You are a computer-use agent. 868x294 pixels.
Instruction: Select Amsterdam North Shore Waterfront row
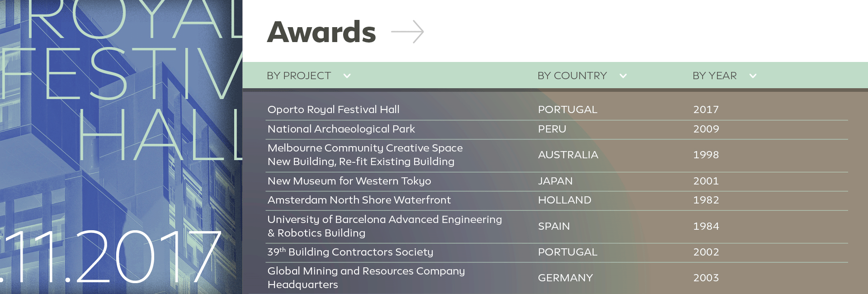(359, 200)
